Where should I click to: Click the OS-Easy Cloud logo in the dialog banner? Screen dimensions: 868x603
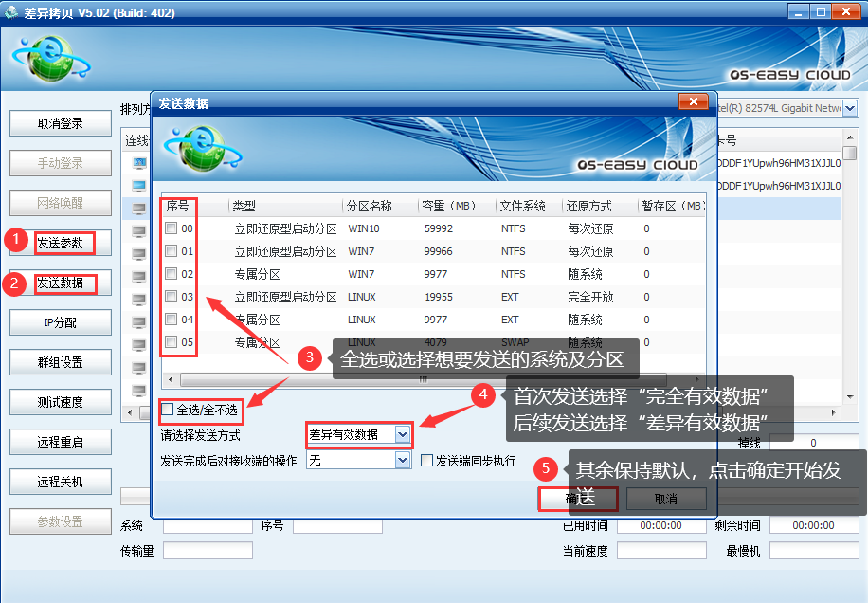point(637,164)
